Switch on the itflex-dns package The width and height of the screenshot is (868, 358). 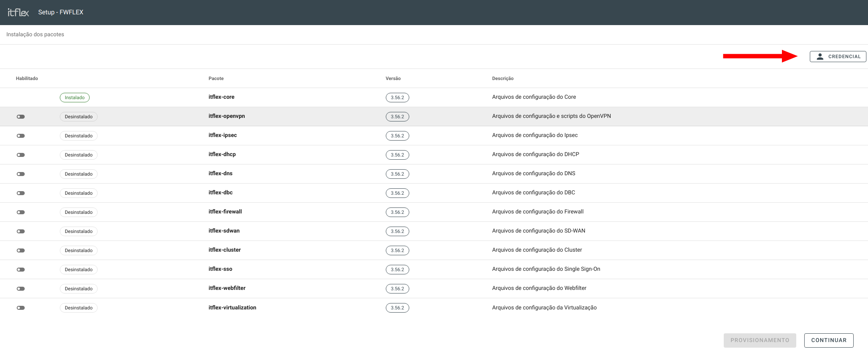click(21, 174)
